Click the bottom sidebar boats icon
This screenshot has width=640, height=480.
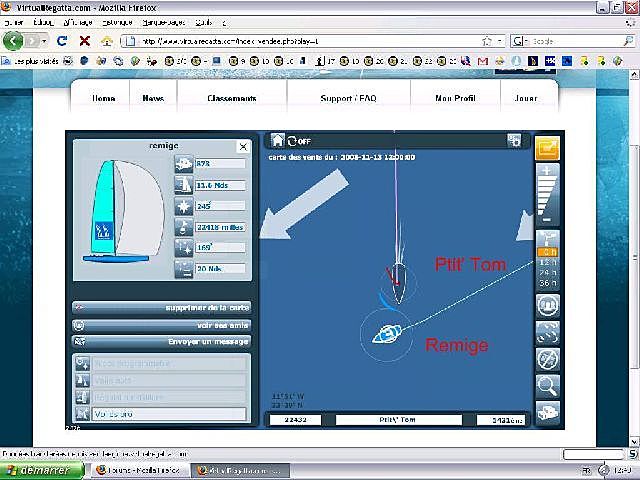point(547,413)
